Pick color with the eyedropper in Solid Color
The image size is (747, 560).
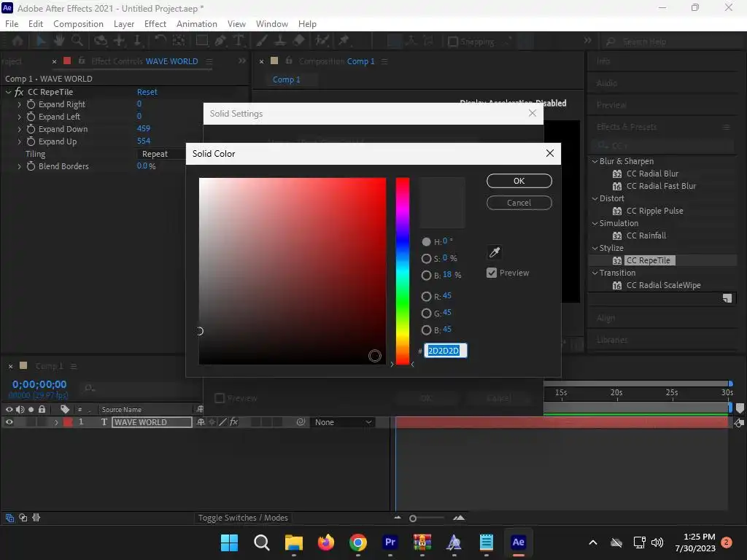pyautogui.click(x=495, y=252)
